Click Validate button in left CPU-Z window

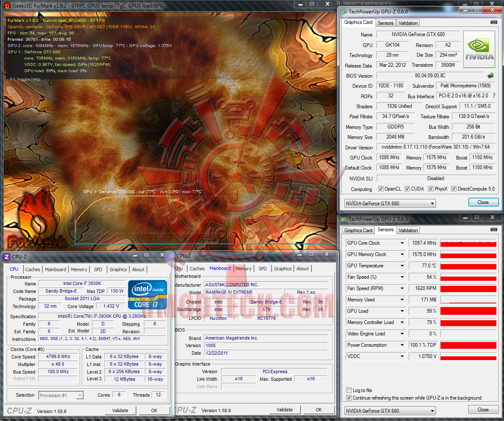point(120,411)
